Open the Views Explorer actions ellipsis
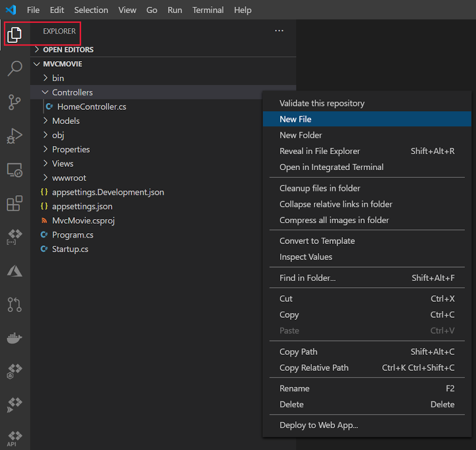This screenshot has width=476, height=450. coord(279,30)
